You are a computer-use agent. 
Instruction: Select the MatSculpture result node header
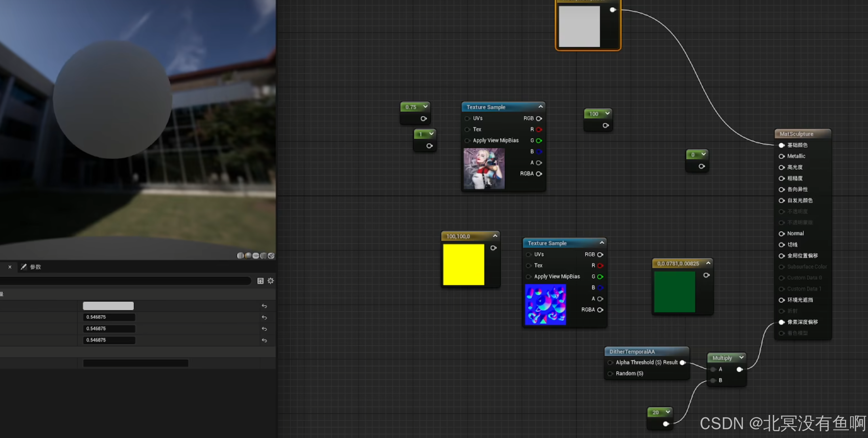pos(796,134)
